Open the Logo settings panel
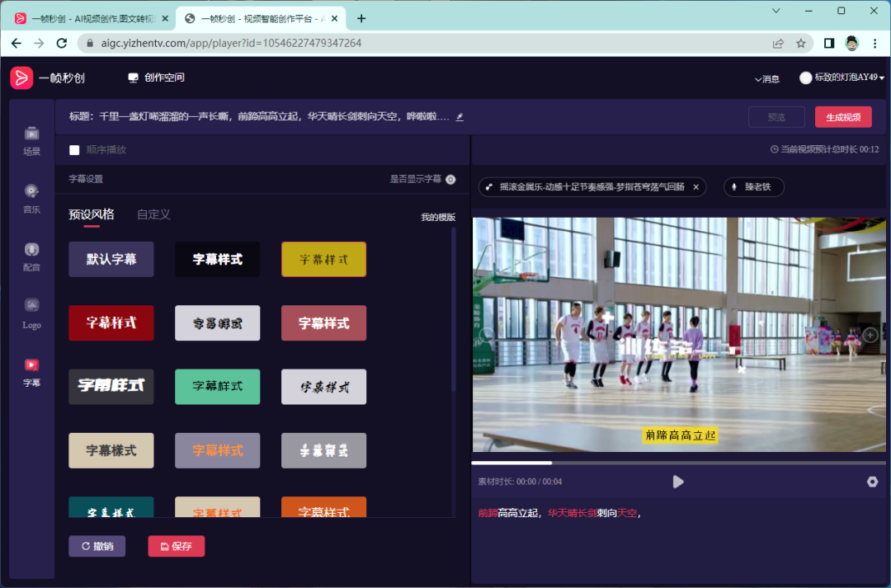This screenshot has width=891, height=588. pyautogui.click(x=31, y=313)
